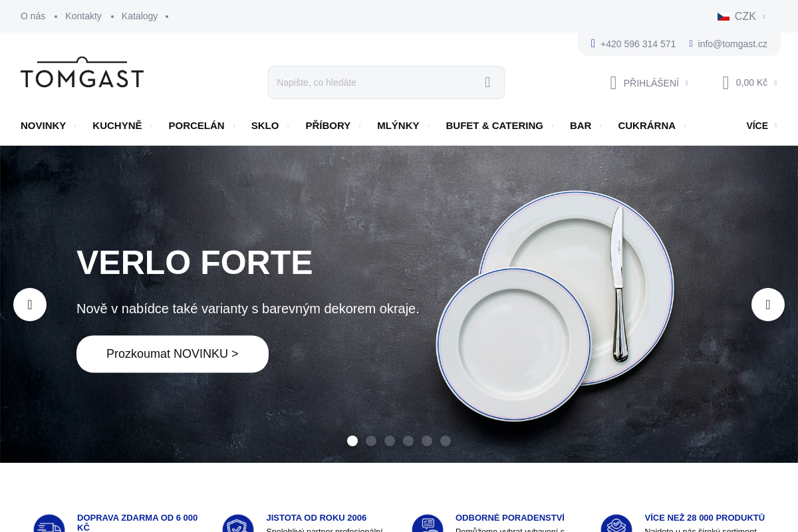Select the fourth carousel dot

pyautogui.click(x=408, y=441)
